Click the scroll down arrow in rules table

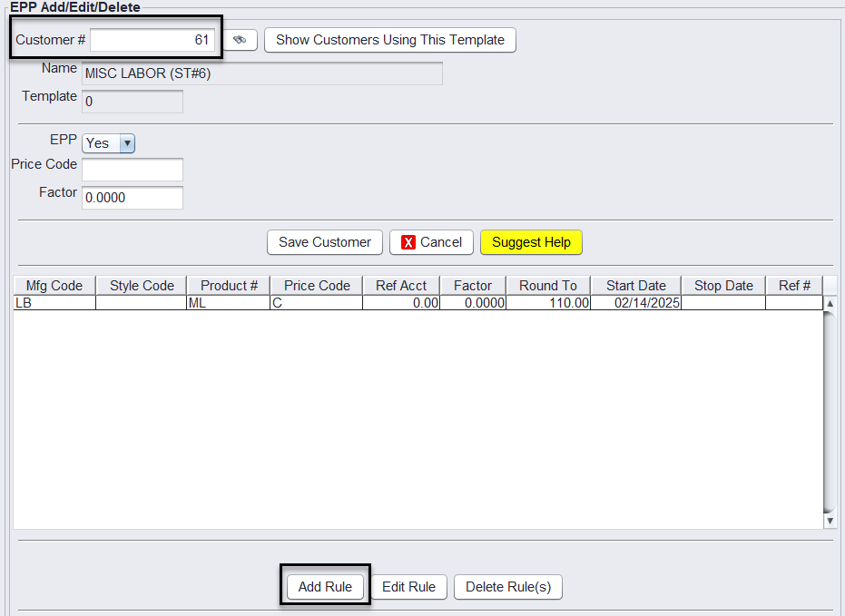[829, 522]
